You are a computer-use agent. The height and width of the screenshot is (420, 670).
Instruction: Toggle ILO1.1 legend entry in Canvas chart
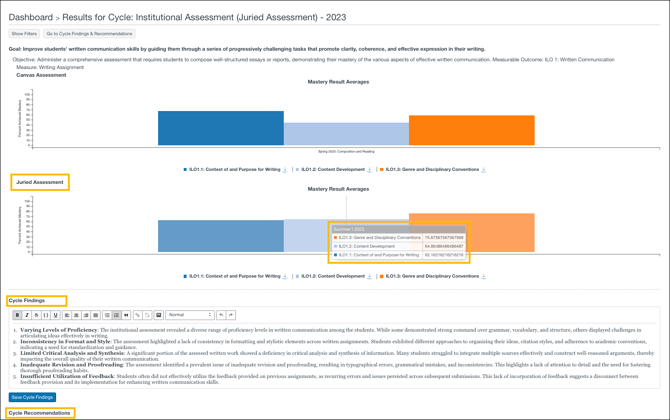click(x=232, y=170)
